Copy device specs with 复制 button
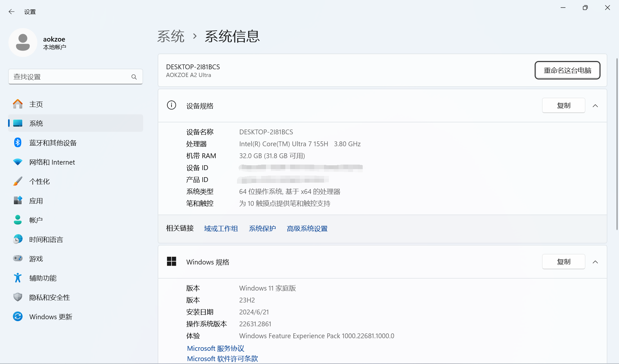Screen dimensions: 619x364 pos(564,105)
